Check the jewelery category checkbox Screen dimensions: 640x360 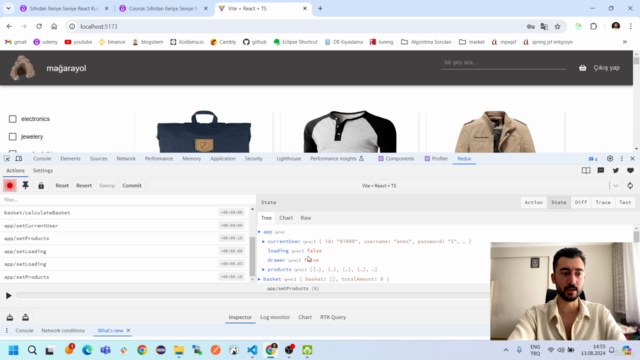[x=13, y=137]
